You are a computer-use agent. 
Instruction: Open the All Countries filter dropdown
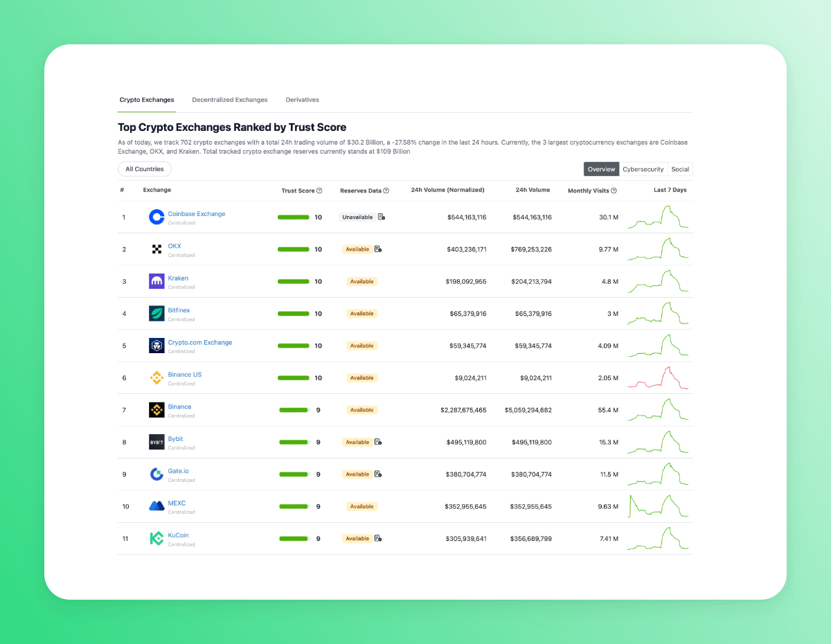pos(145,169)
